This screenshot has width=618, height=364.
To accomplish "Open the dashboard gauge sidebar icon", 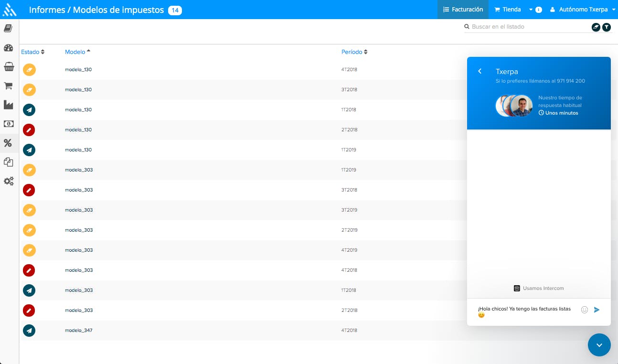I will 8,48.
